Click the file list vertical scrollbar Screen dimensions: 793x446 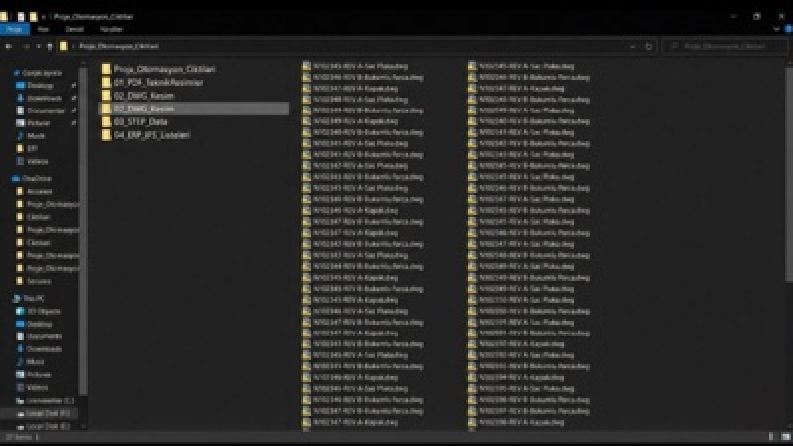click(x=789, y=174)
